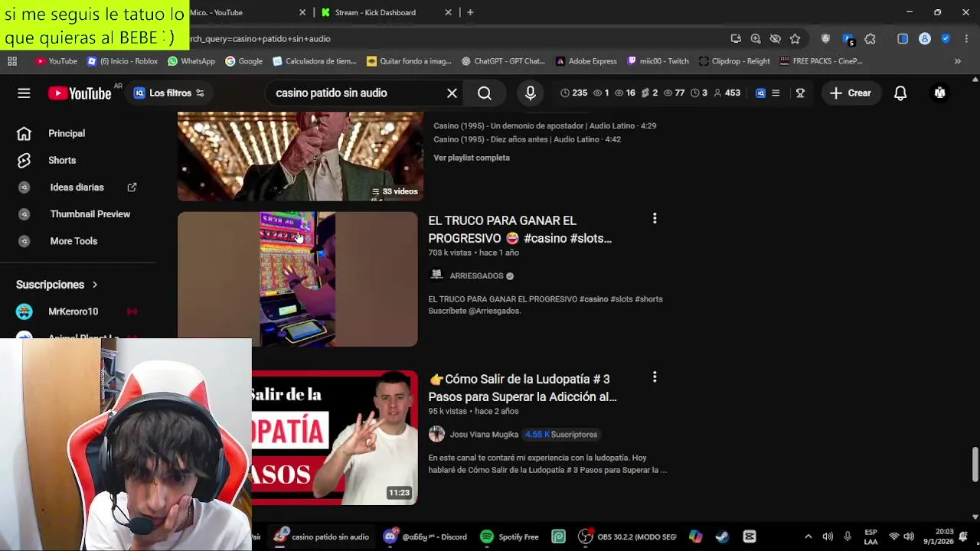Open a new browser tab

(x=470, y=12)
